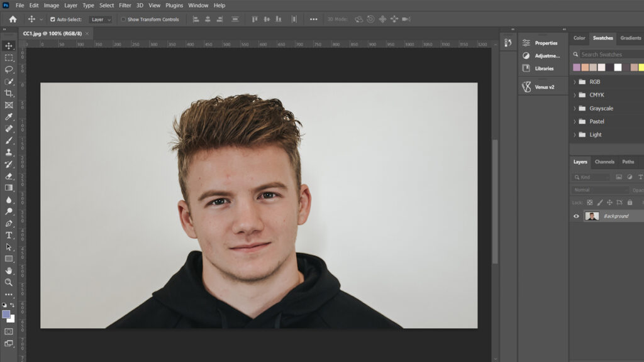The width and height of the screenshot is (644, 362).
Task: Select the Crop tool
Action: tap(9, 93)
